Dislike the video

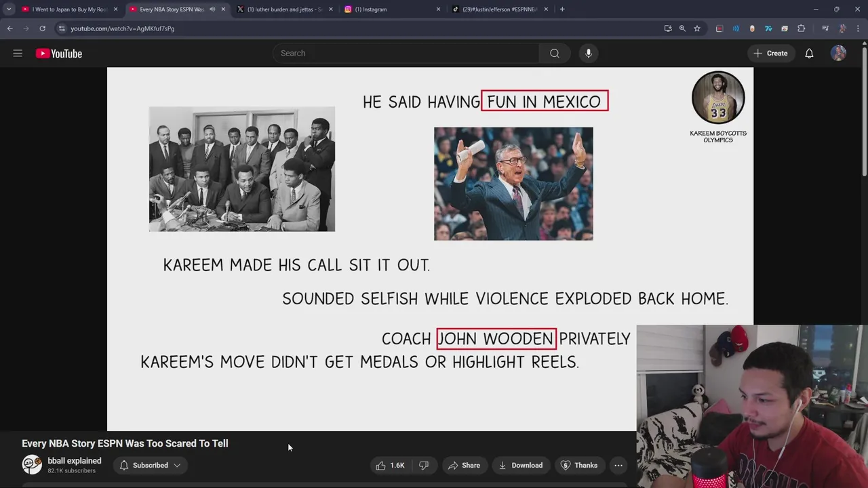tap(424, 466)
